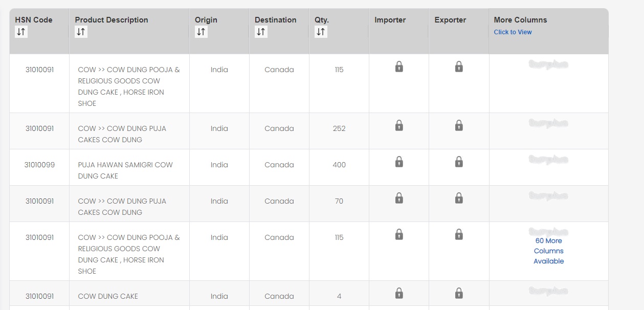This screenshot has height=310, width=644.
Task: Click the Origin sort arrows
Action: tap(201, 32)
